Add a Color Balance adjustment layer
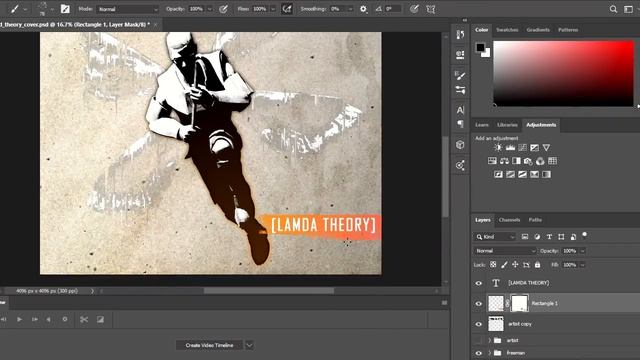The image size is (640, 360). tap(504, 161)
